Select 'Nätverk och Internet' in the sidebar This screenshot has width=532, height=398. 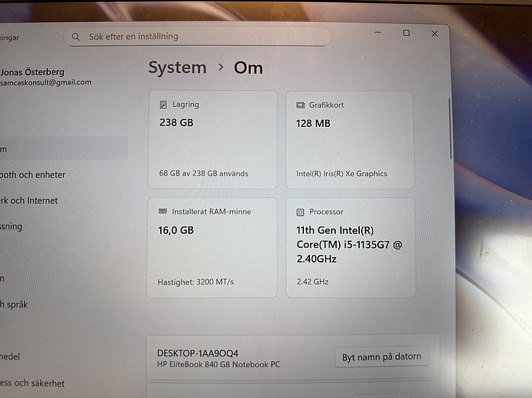click(29, 201)
